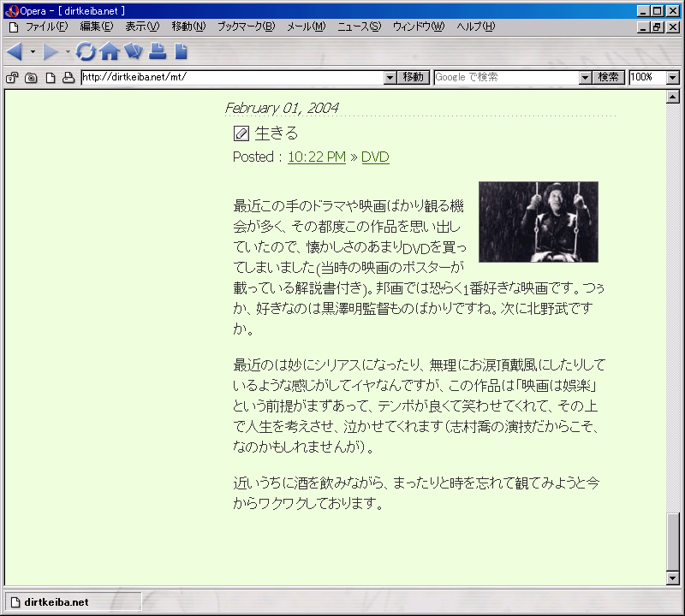Screen dimensions: 685x616
Task: Click the lock/security icon beside the address bar
Action: coord(12,78)
